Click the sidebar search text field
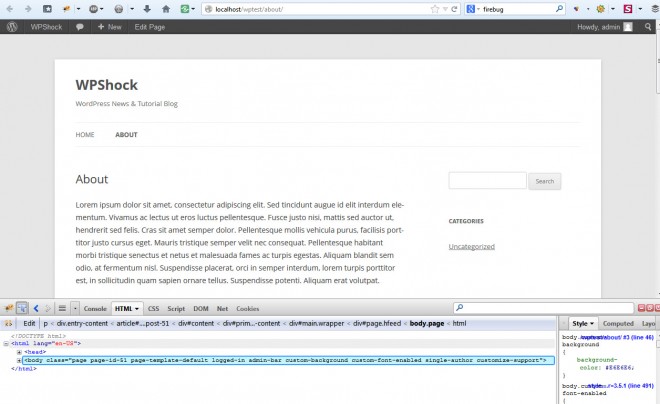Image resolution: width=660 pixels, height=404 pixels. click(x=487, y=181)
